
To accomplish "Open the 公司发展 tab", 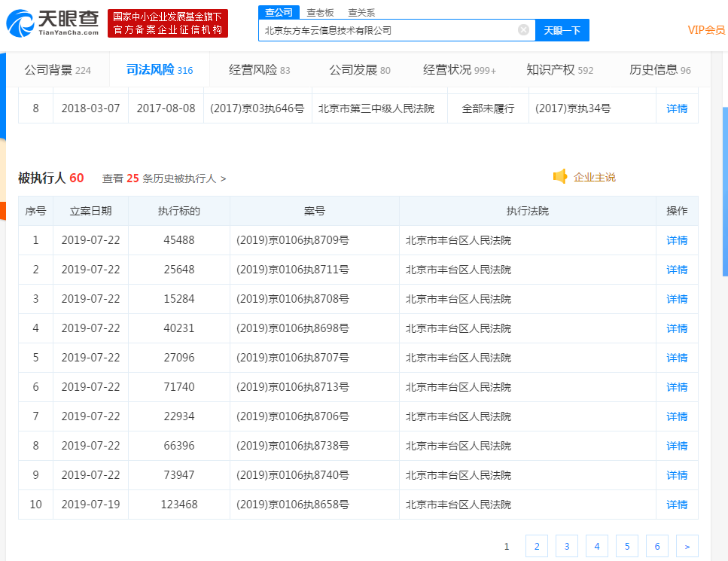I will (360, 70).
